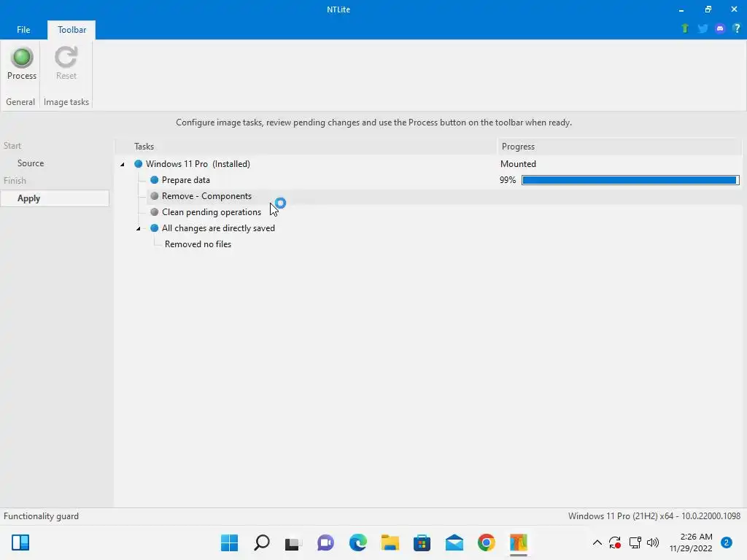Click the NTLite taskbar icon

(519, 542)
